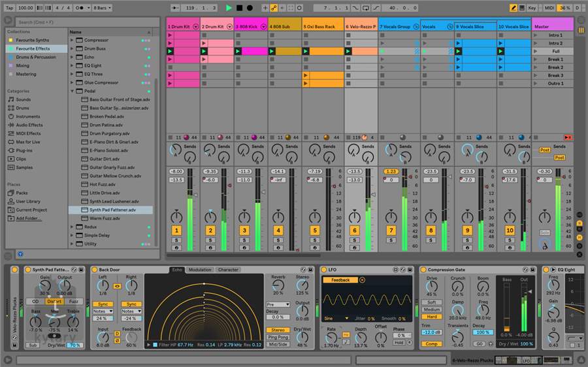This screenshot has width=588, height=367.
Task: Select Hard mode in Compression Gate
Action: [432, 317]
